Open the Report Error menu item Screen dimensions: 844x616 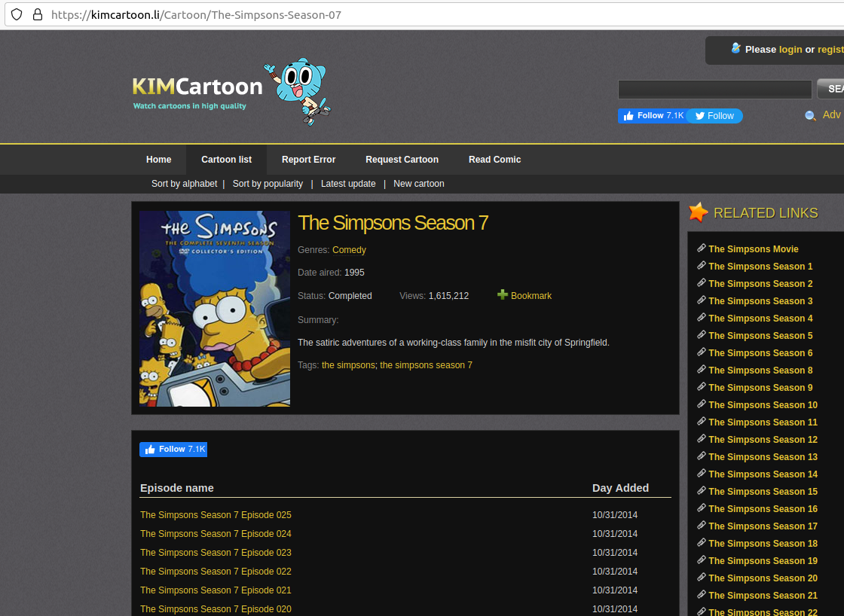coord(308,160)
